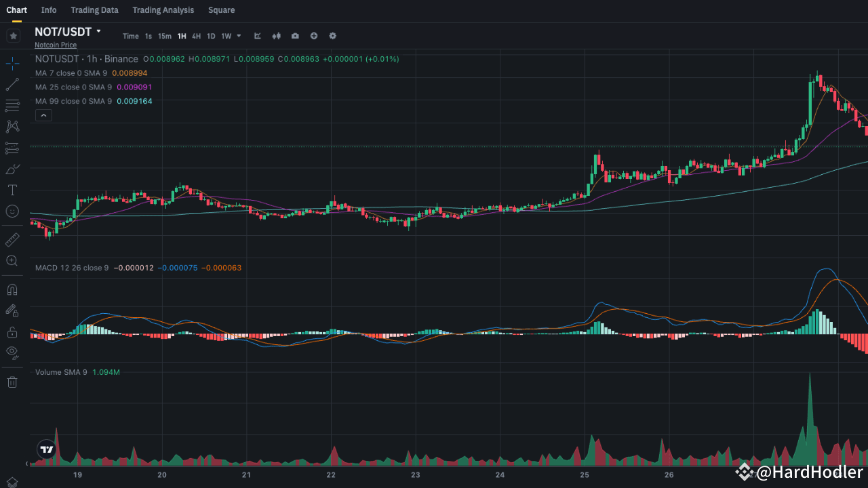Select the Time chart view
Viewport: 868px width, 488px height.
tap(130, 36)
